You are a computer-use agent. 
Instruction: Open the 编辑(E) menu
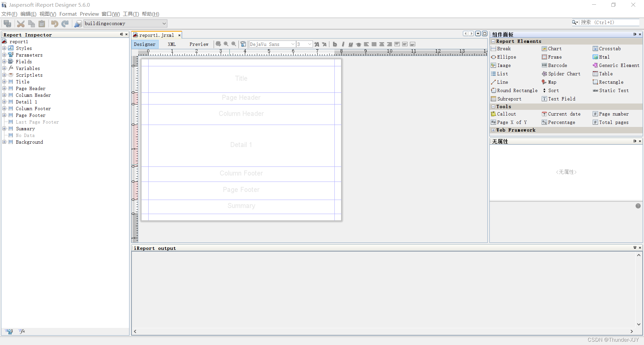(x=29, y=14)
